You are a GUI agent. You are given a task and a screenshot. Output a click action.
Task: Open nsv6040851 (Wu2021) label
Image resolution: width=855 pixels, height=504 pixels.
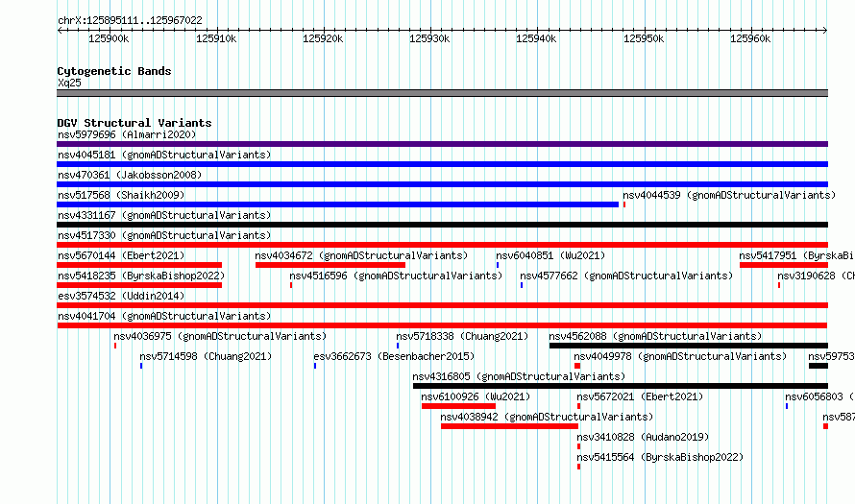point(550,255)
